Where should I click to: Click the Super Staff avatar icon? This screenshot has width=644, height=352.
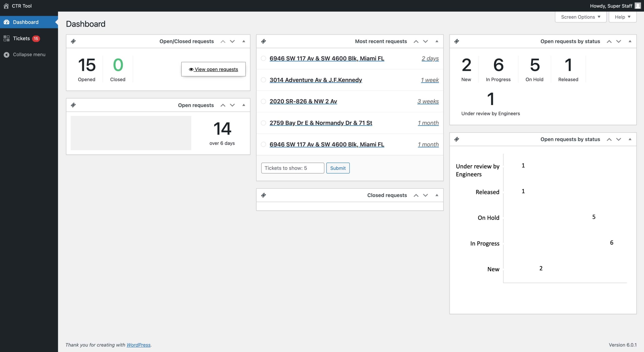click(x=638, y=6)
